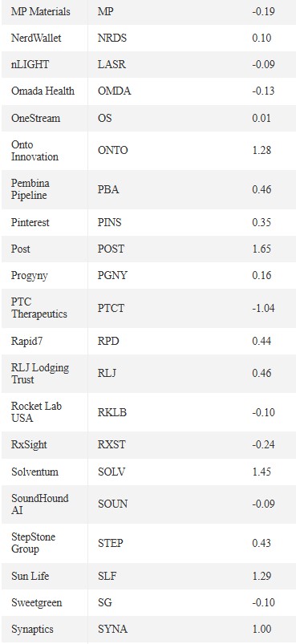The image size is (296, 644).
Task: Select the RxSight -0.24 value
Action: tap(263, 445)
